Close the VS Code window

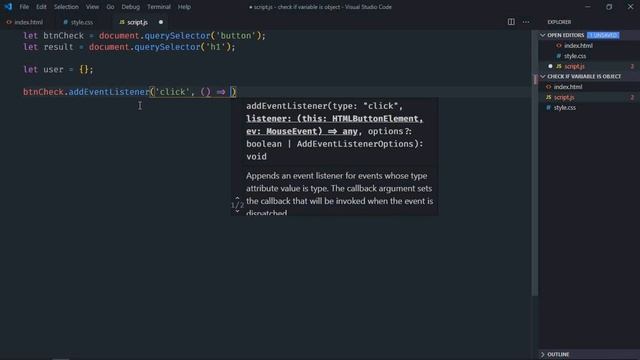point(630,7)
